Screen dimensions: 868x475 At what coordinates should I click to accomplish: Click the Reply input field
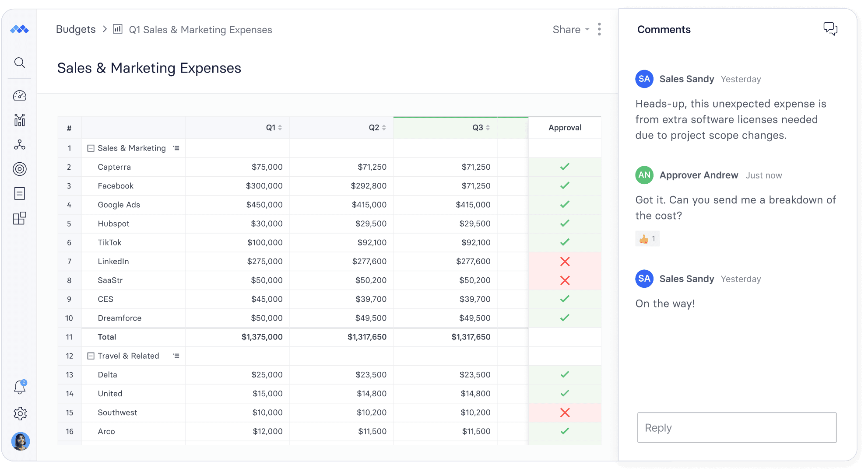[736, 427]
